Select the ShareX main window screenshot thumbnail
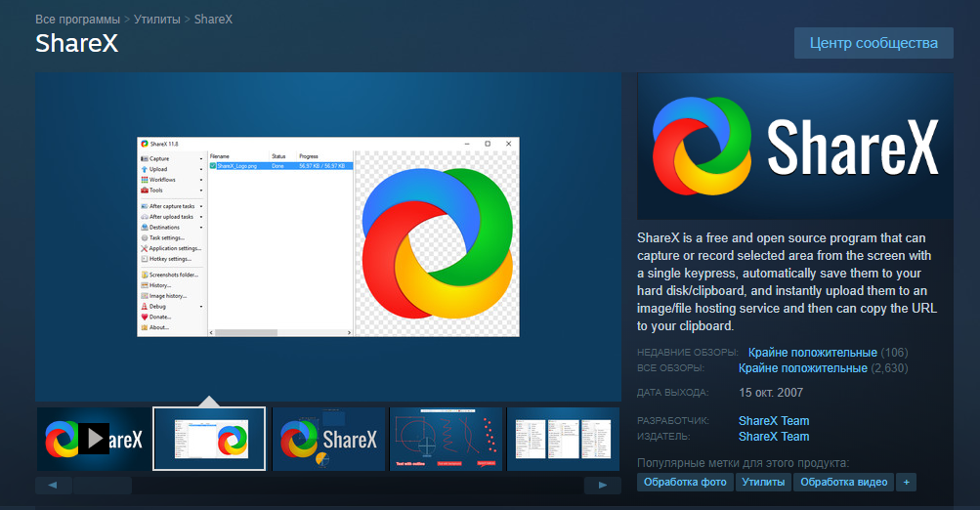Screen dimensions: 980x510 (209, 439)
